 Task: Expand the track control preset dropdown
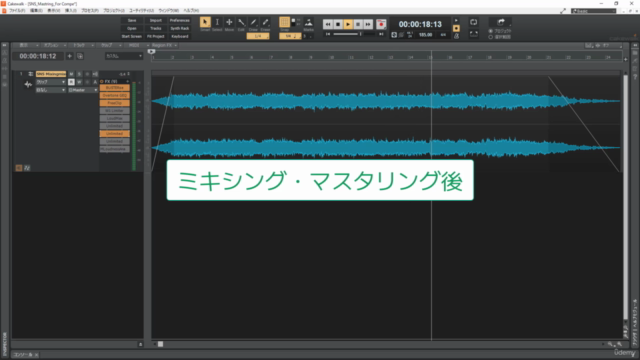123,56
